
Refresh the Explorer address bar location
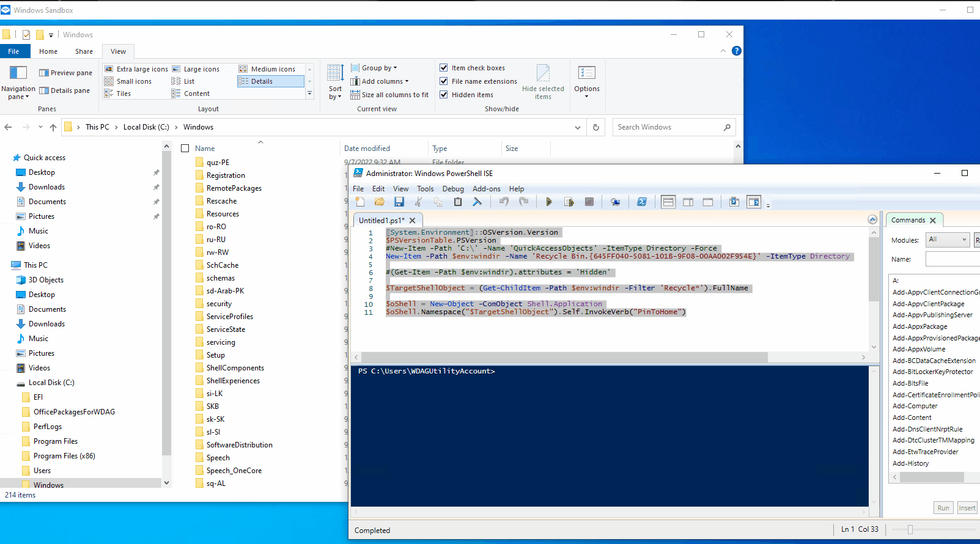click(596, 127)
